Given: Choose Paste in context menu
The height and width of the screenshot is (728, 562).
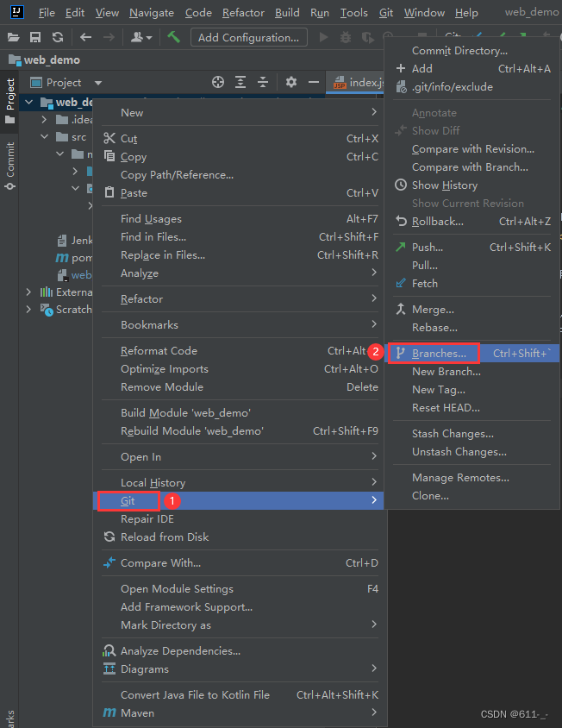Looking at the screenshot, I should [x=240, y=192].
